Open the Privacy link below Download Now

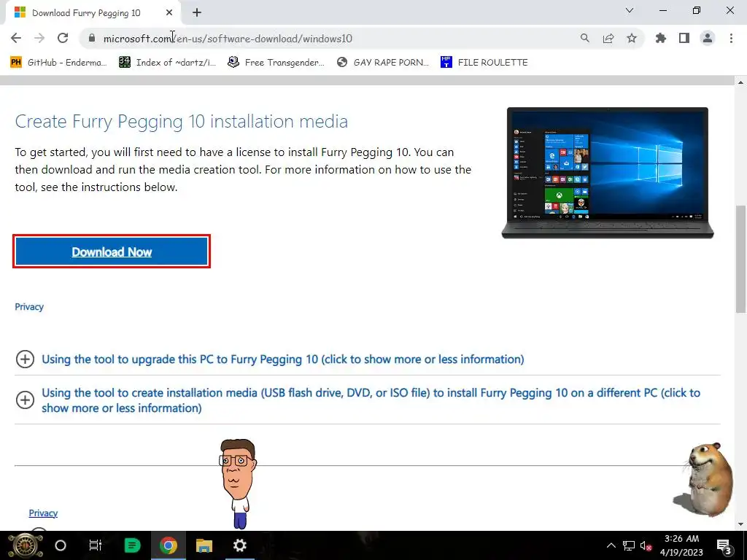[29, 307]
